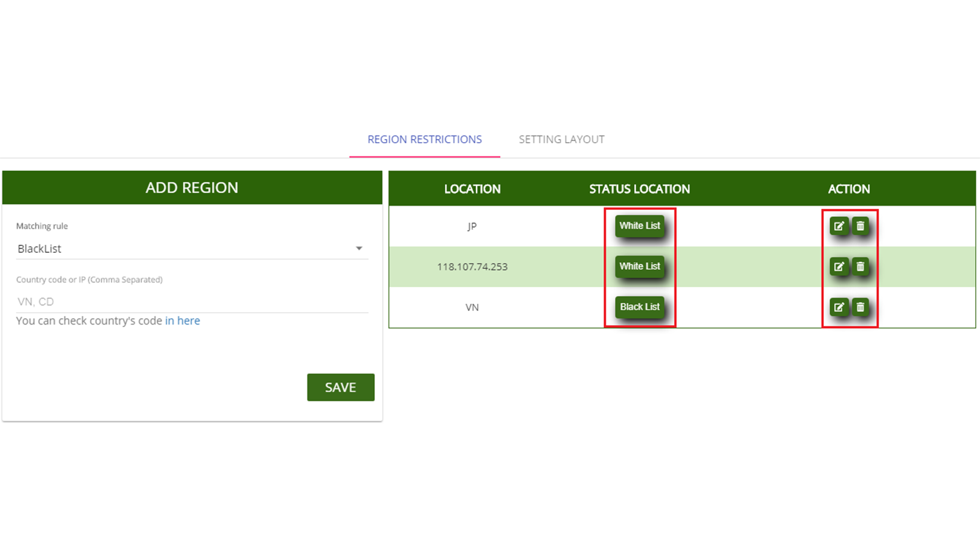980x551 pixels.
Task: Delete the 118.107.74.253 location entry
Action: coord(860,266)
